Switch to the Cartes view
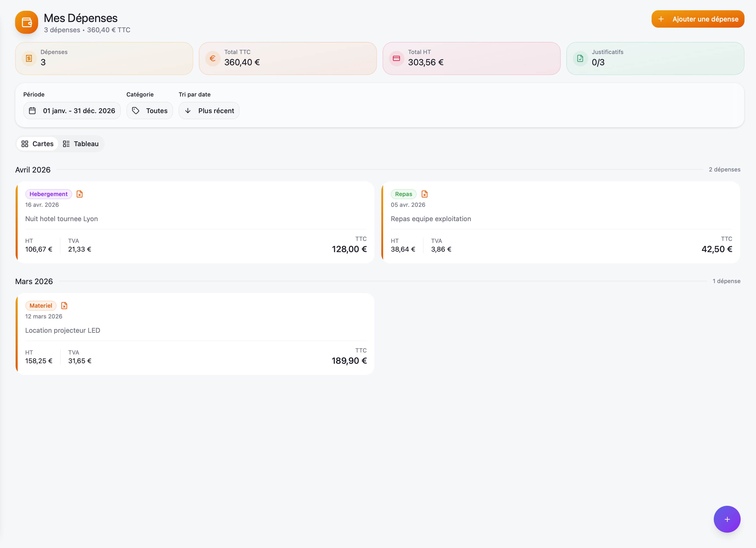The height and width of the screenshot is (548, 756). coord(37,144)
